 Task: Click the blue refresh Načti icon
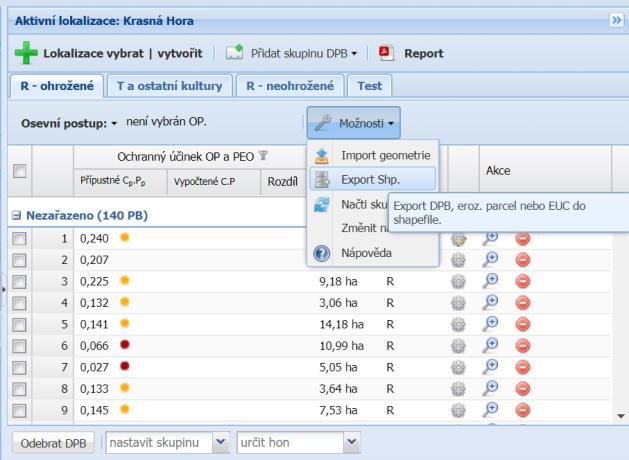click(x=322, y=204)
